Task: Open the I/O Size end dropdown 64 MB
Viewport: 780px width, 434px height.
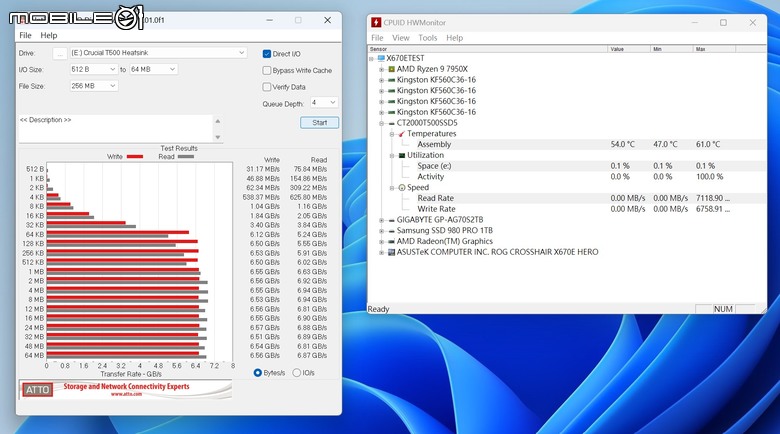Action: pos(153,69)
